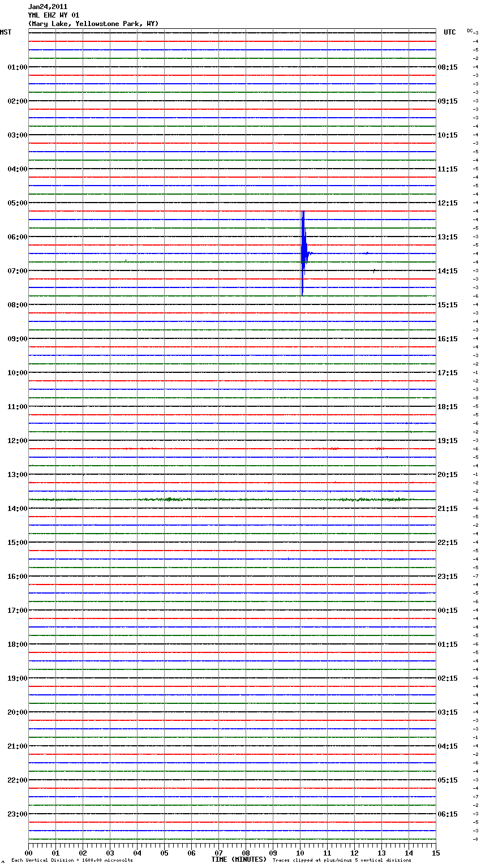Click "(Mary Lake, Yellowstone Park, WY)" subtitle
481x868 pixels.
click(93, 24)
